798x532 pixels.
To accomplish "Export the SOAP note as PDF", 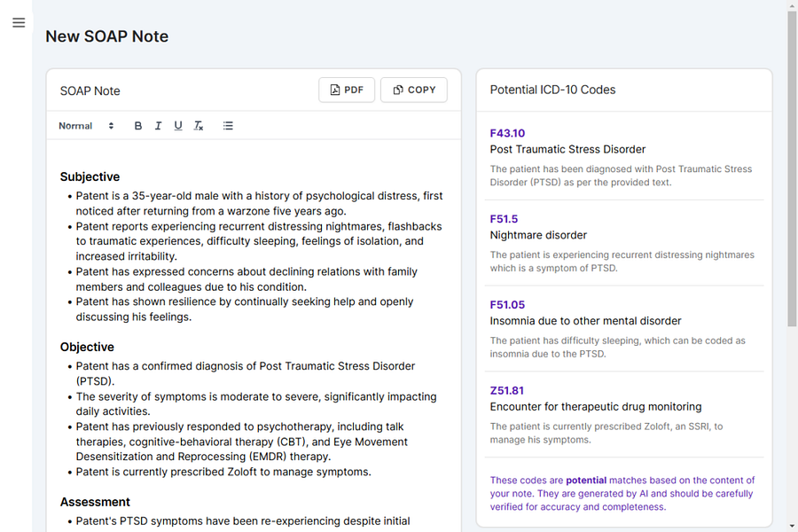I will coord(347,90).
